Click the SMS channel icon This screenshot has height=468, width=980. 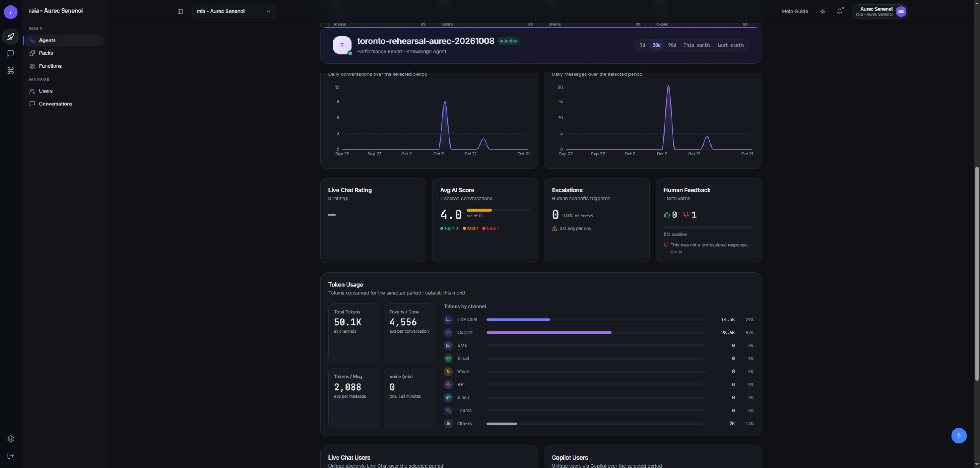click(x=448, y=346)
